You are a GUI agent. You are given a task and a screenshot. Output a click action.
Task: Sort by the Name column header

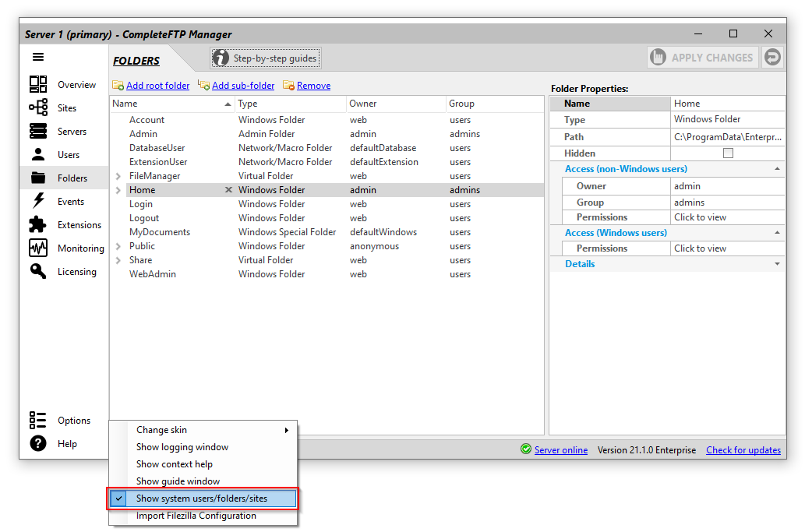(x=172, y=104)
